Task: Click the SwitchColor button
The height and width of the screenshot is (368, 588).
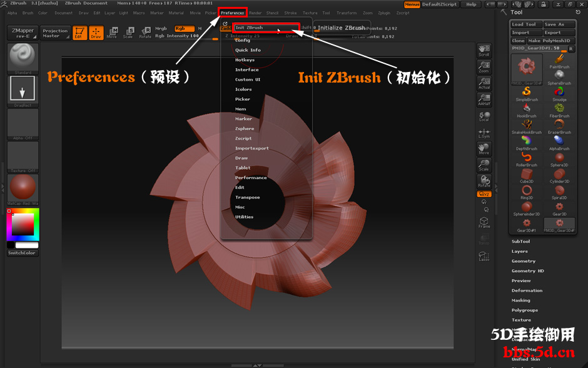Action: click(23, 253)
